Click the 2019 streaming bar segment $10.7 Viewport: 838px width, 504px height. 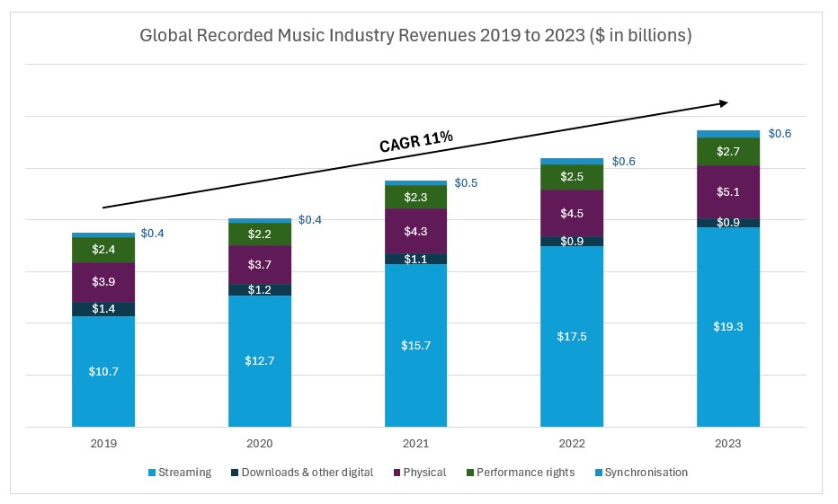click(x=103, y=370)
